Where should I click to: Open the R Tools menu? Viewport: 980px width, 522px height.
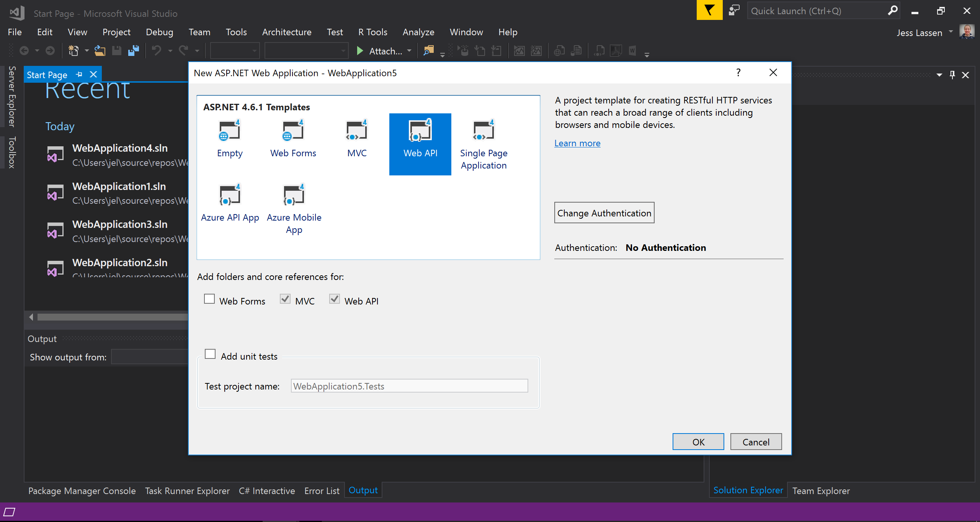click(x=372, y=32)
